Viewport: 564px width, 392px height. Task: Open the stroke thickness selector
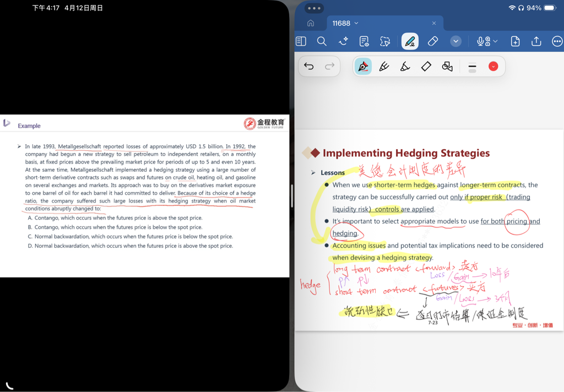click(x=472, y=67)
